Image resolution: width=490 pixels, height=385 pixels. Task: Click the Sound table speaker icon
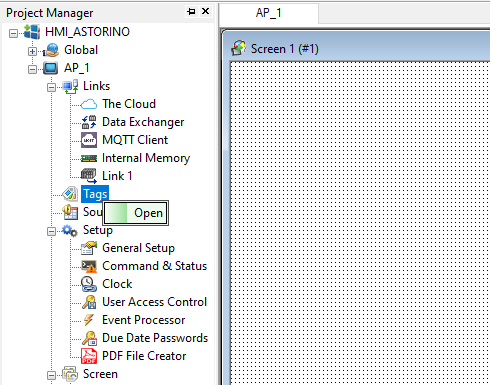point(70,212)
